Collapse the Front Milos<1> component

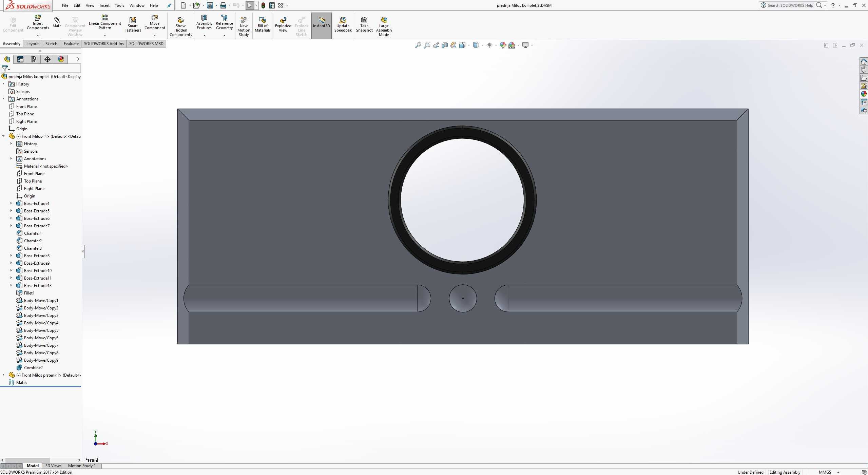3,136
